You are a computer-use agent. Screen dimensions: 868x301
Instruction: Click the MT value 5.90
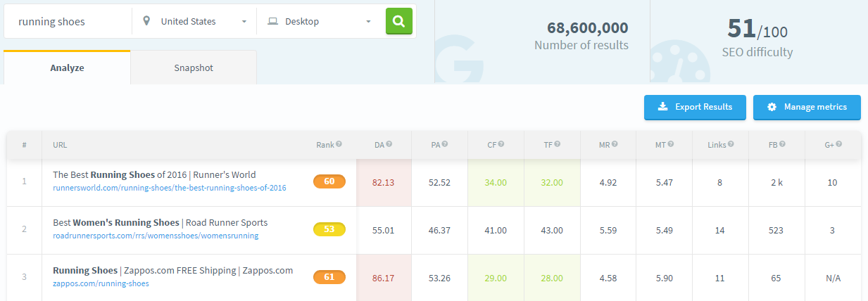[x=664, y=278]
